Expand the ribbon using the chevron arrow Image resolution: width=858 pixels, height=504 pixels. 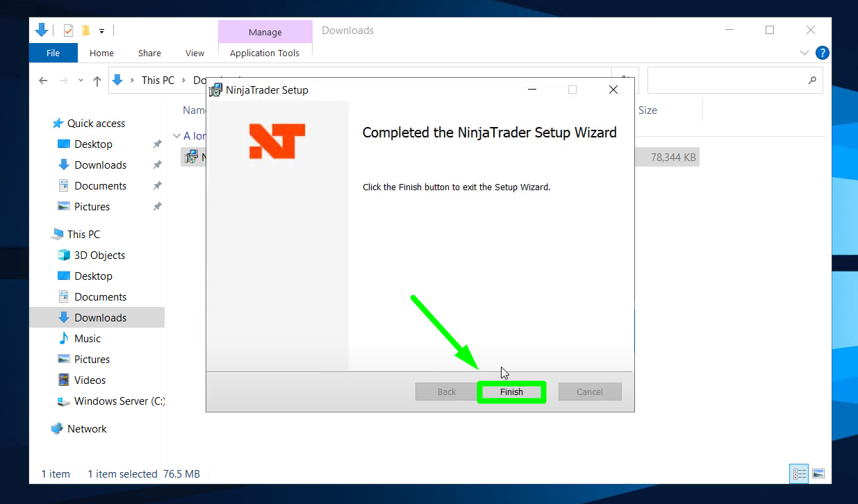(804, 53)
